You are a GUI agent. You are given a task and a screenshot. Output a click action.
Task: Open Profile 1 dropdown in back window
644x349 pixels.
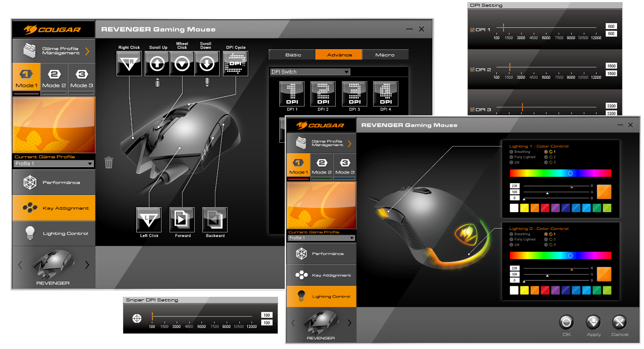54,164
